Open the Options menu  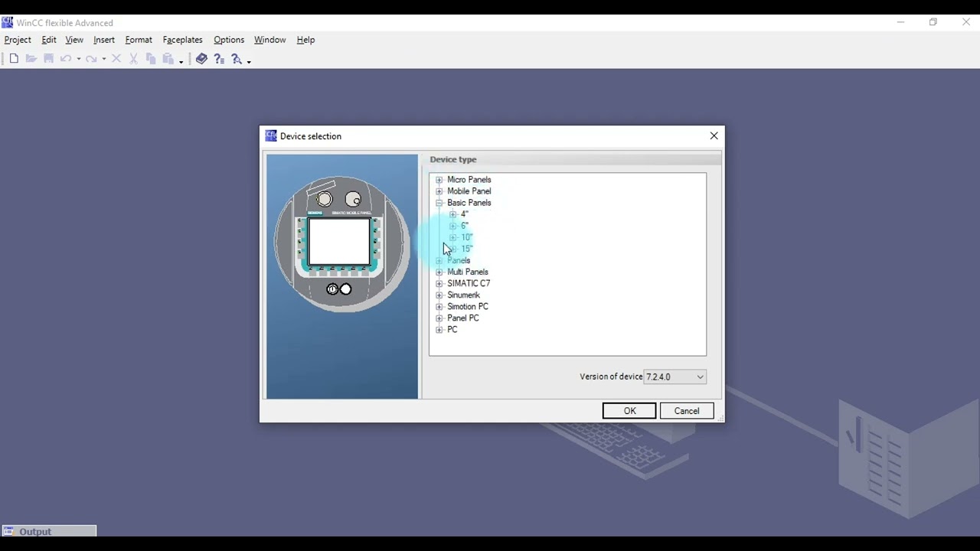point(229,40)
